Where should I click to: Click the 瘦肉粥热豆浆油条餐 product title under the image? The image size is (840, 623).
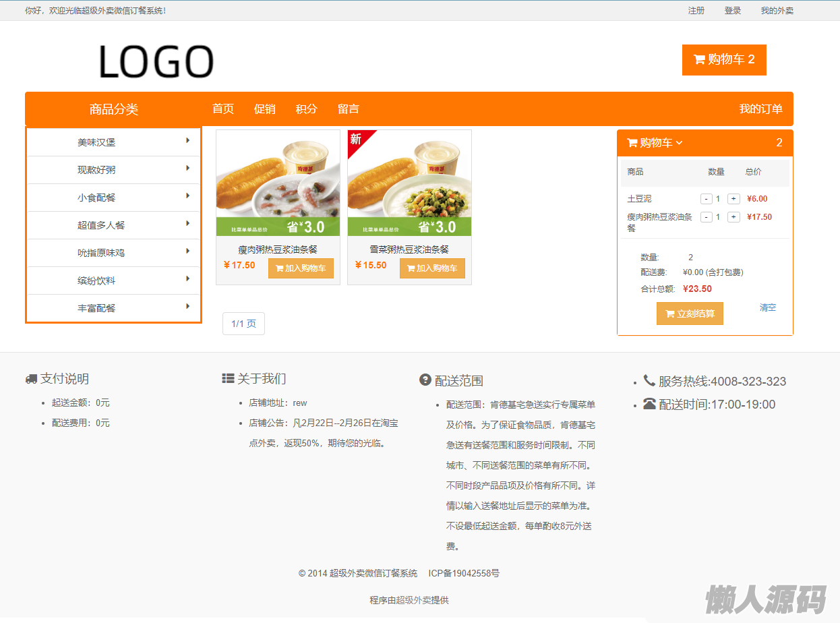pos(278,249)
